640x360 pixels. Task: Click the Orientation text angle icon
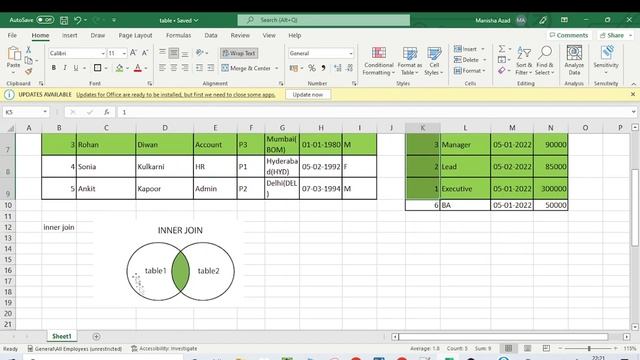coord(200,53)
